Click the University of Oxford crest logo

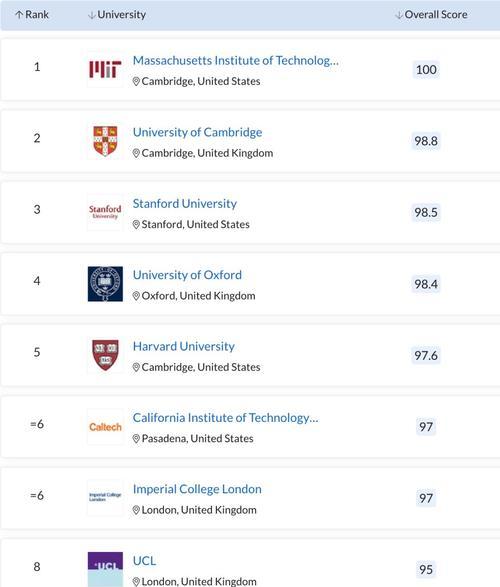pos(105,284)
